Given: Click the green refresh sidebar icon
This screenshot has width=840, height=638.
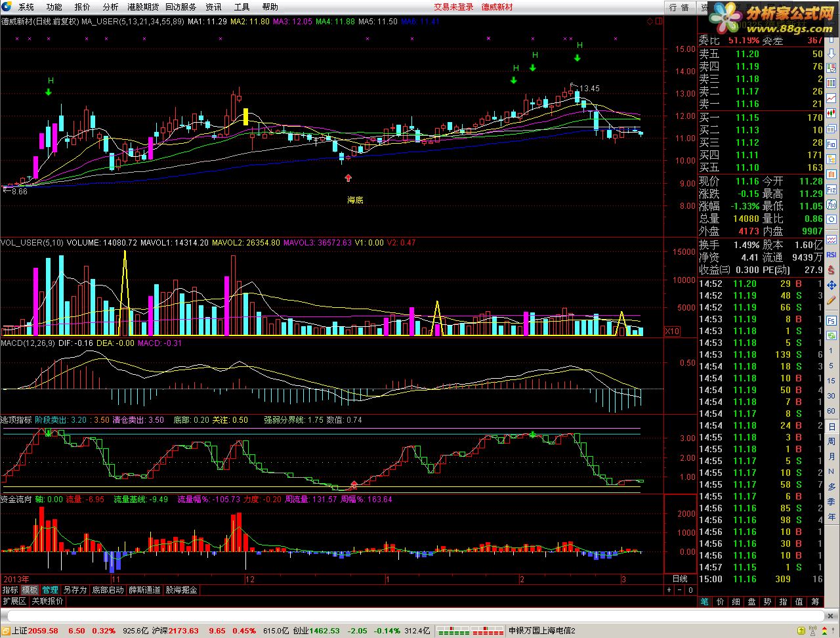Looking at the screenshot, I should pyautogui.click(x=831, y=335).
